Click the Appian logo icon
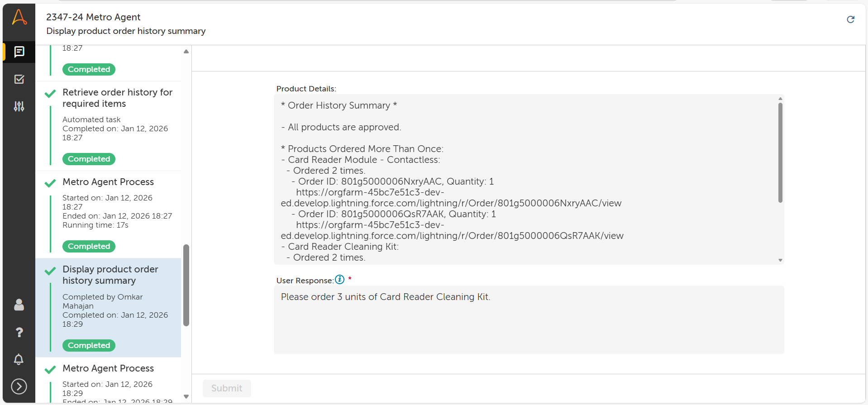This screenshot has width=868, height=405. click(x=19, y=18)
